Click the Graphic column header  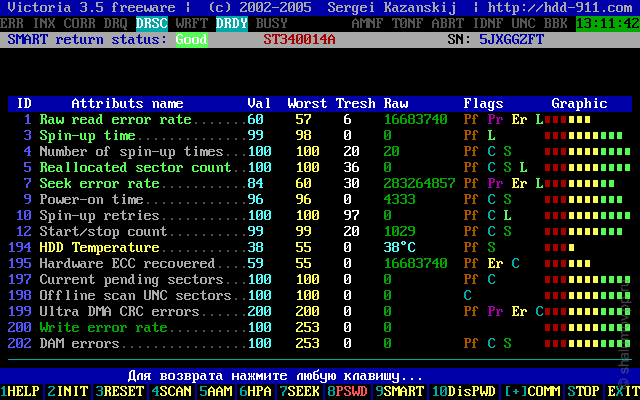(580, 104)
